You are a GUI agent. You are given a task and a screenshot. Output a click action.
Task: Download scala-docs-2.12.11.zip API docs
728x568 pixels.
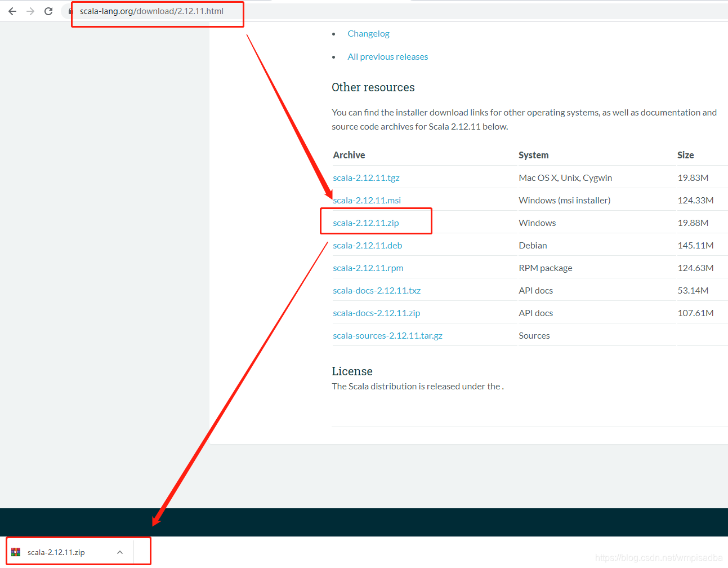point(377,313)
